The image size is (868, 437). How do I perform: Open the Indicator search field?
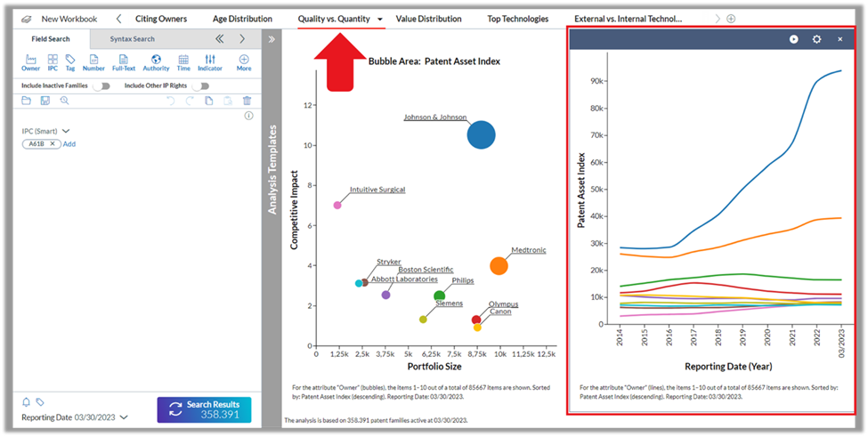pos(210,62)
